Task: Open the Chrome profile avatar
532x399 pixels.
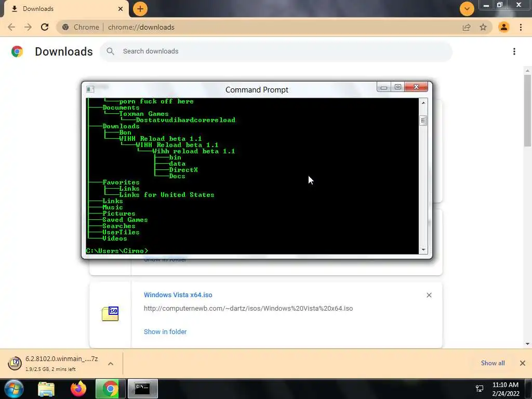Action: [x=504, y=27]
